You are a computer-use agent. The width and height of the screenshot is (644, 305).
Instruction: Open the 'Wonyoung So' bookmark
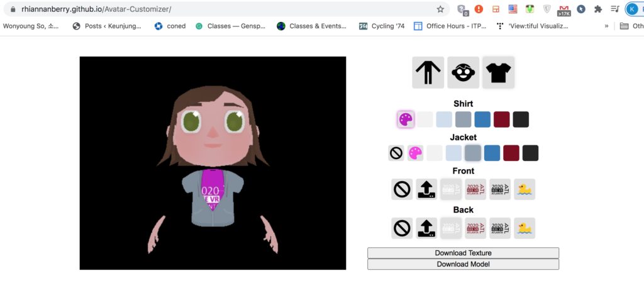(x=31, y=26)
